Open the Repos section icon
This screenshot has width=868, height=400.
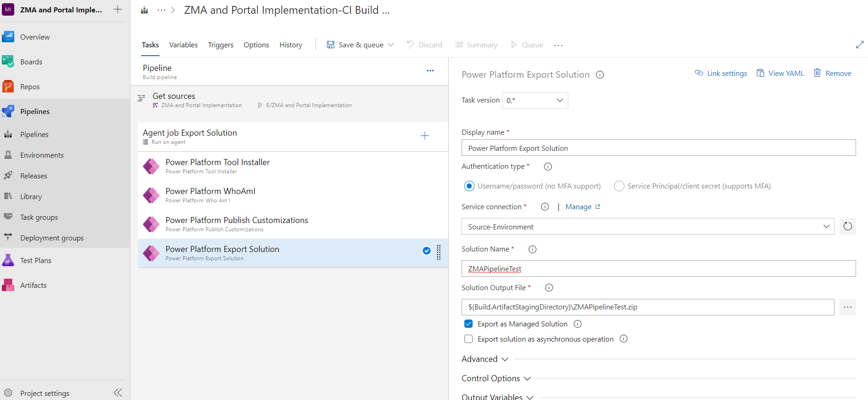pos(8,86)
